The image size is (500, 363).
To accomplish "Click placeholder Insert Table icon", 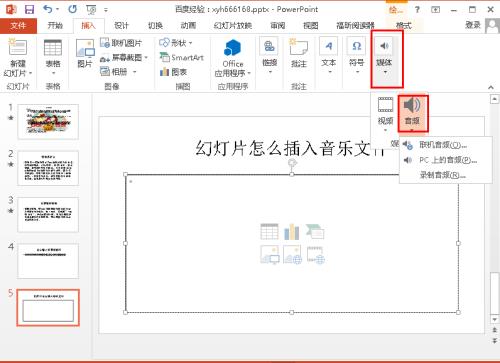I will click(269, 232).
